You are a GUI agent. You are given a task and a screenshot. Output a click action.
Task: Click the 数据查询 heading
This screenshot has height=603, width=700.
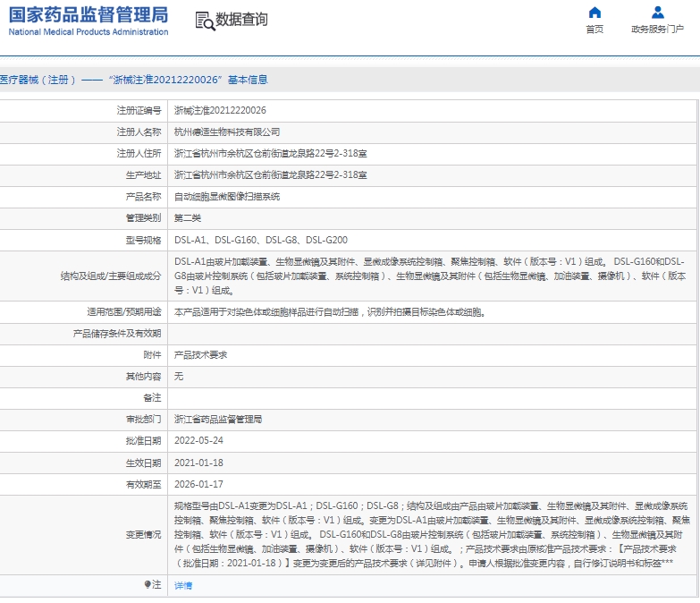pos(241,20)
